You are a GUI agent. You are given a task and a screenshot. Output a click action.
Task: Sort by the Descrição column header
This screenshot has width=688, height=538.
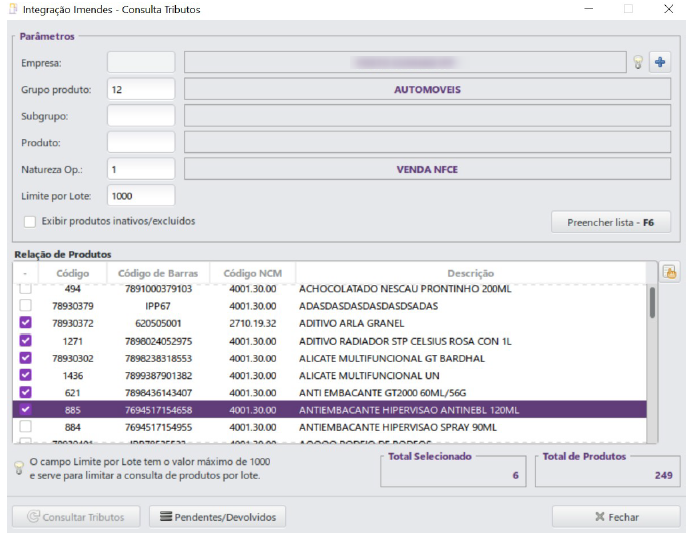point(471,273)
